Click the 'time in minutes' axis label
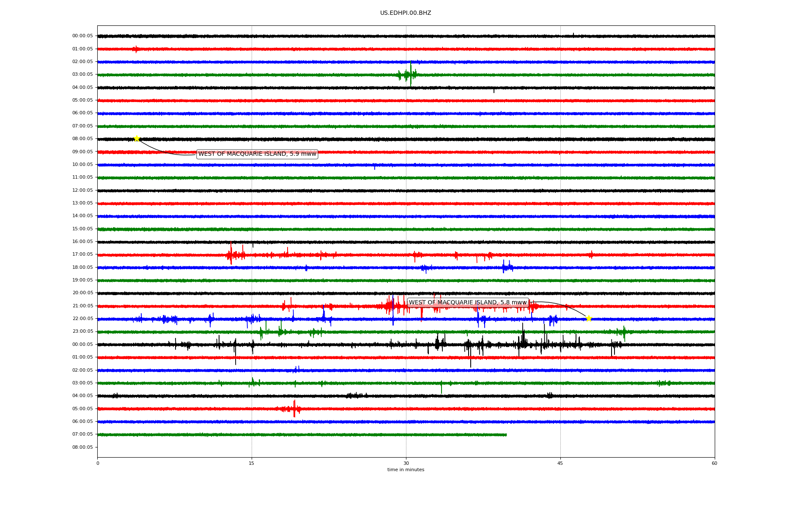 click(406, 469)
